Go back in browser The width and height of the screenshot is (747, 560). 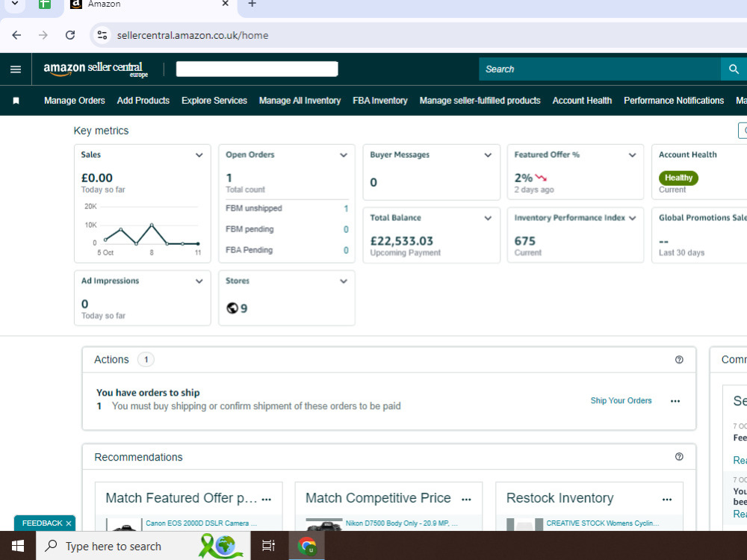pyautogui.click(x=16, y=35)
